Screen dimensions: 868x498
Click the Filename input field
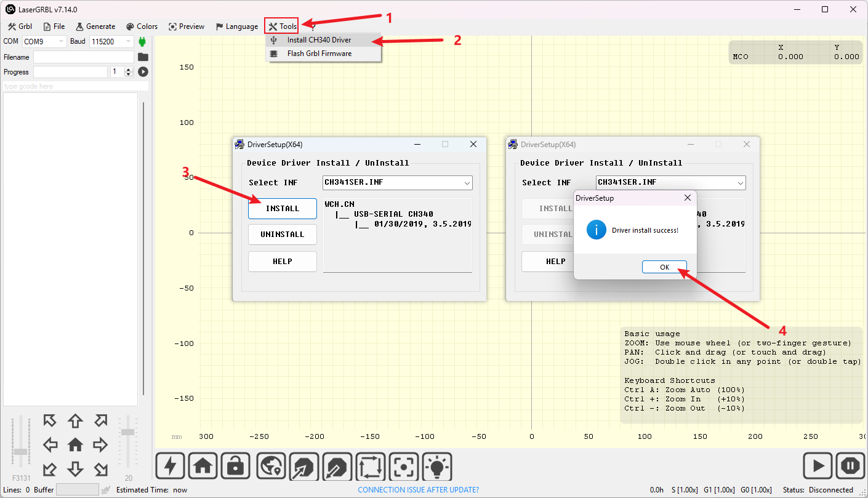pyautogui.click(x=83, y=57)
